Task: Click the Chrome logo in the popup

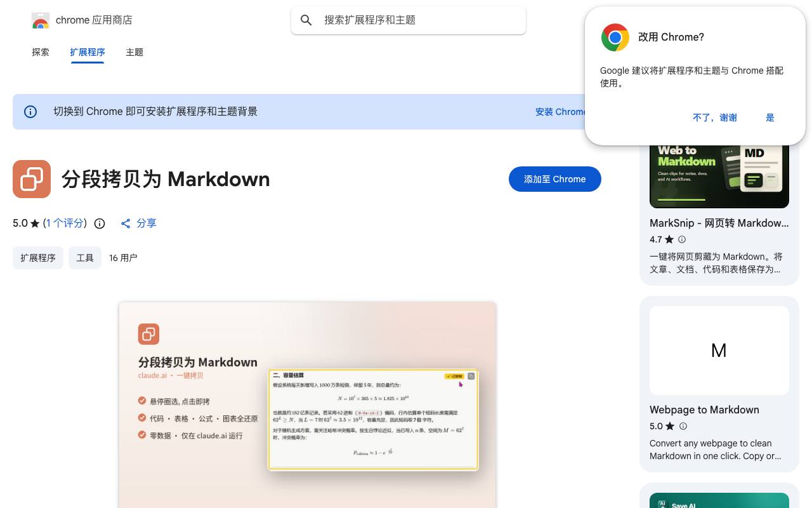Action: tap(615, 37)
